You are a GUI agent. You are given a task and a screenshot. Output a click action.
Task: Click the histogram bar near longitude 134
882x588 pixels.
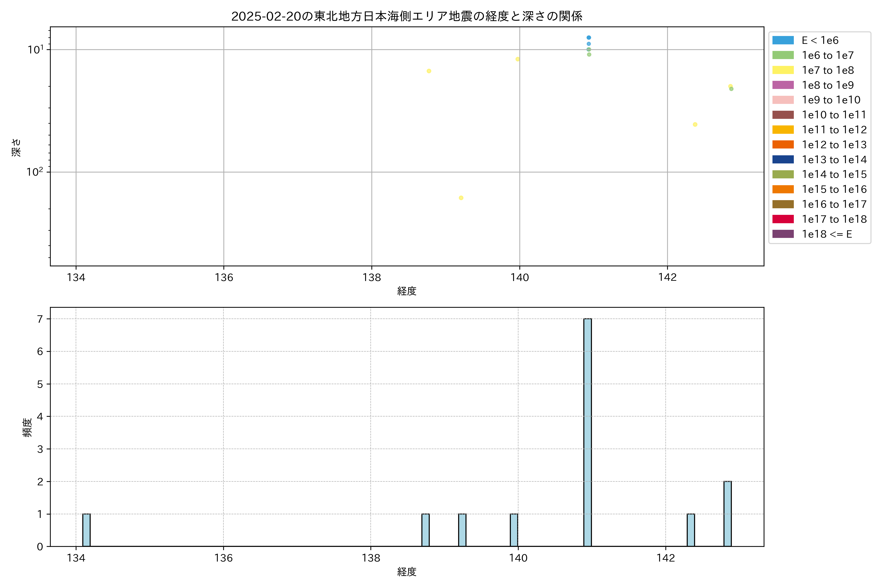coord(86,530)
